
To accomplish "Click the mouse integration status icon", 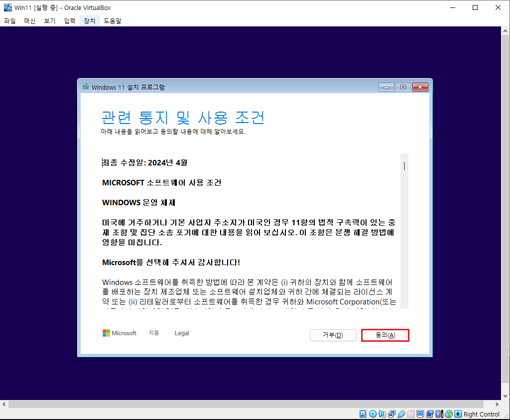I will 449,414.
